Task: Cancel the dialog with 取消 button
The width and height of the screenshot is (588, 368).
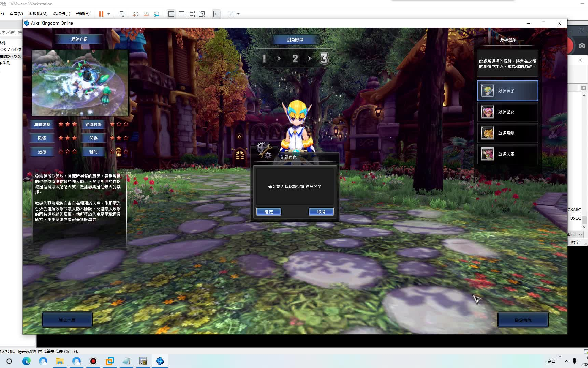Action: [321, 212]
